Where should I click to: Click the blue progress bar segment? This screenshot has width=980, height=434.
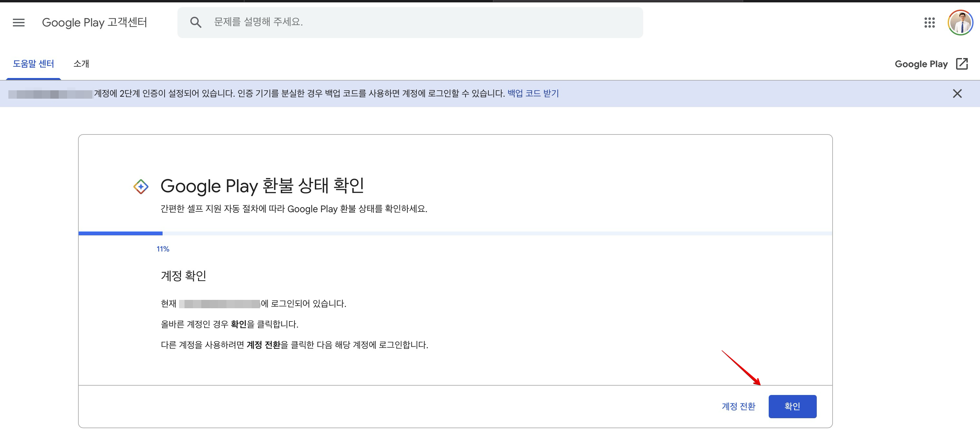pos(120,233)
